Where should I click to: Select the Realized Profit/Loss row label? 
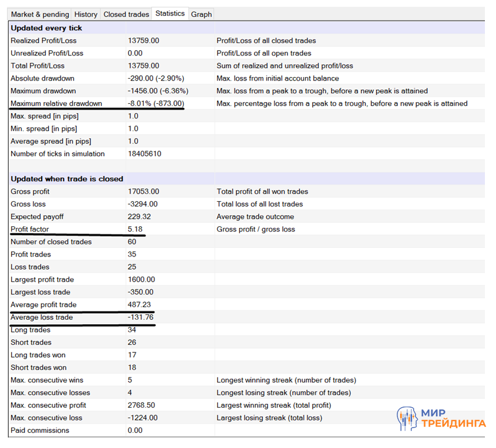coord(44,41)
